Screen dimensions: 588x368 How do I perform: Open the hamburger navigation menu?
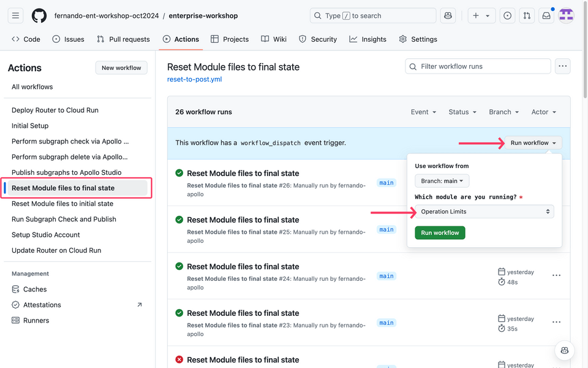[x=15, y=16]
